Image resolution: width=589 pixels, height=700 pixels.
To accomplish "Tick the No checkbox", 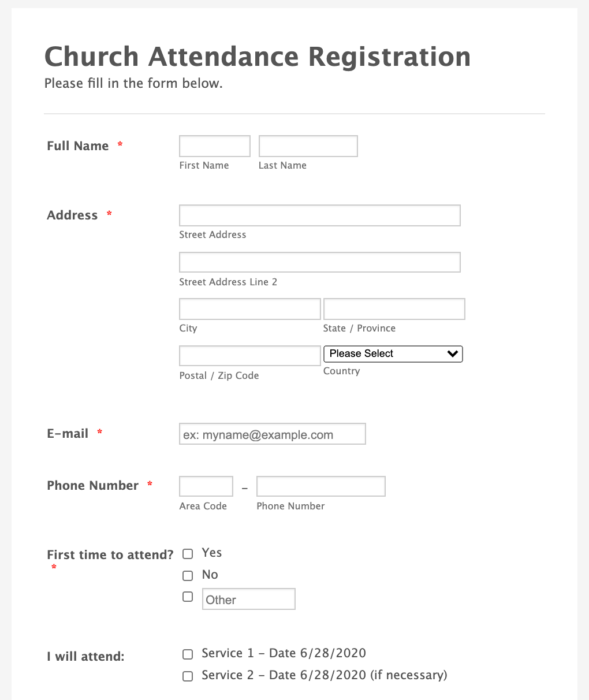I will (188, 576).
